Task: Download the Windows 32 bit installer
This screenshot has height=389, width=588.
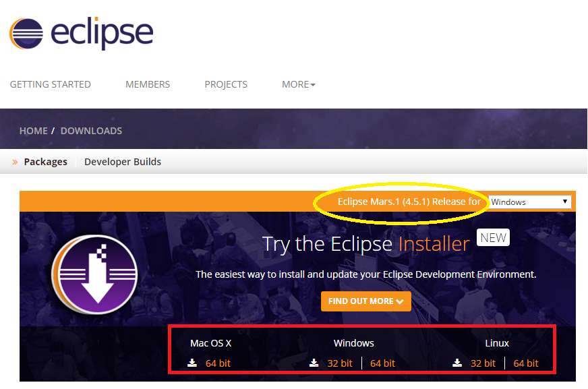Action: pyautogui.click(x=340, y=363)
